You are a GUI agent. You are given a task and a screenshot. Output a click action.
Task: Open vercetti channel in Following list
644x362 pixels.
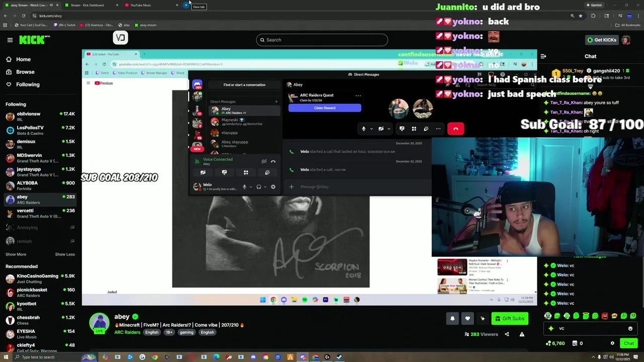[x=40, y=213]
